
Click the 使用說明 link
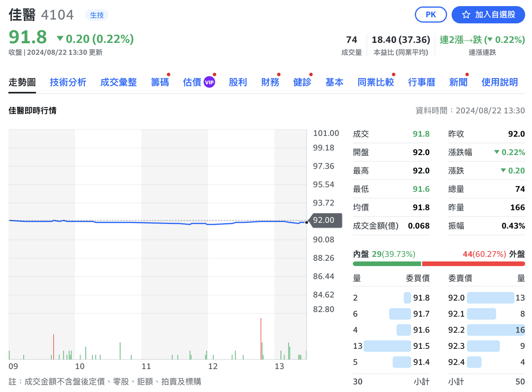[500, 82]
